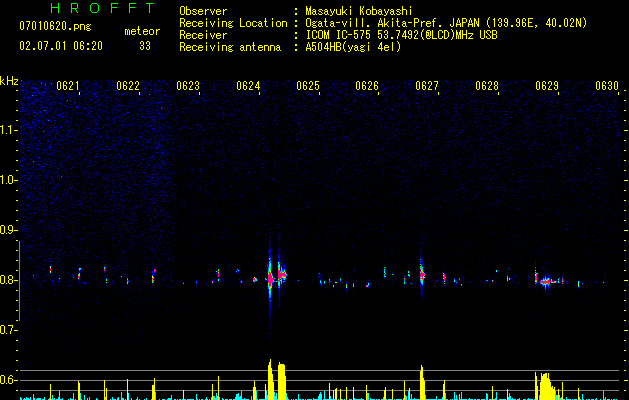Click the 1.0 kHz axis label

tap(7, 180)
